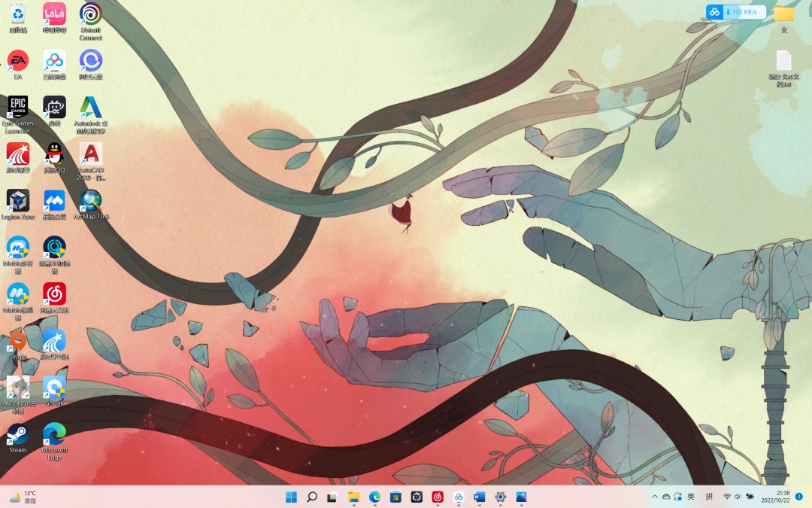Switch to Microsoft Edge in the taskbar

[375, 497]
